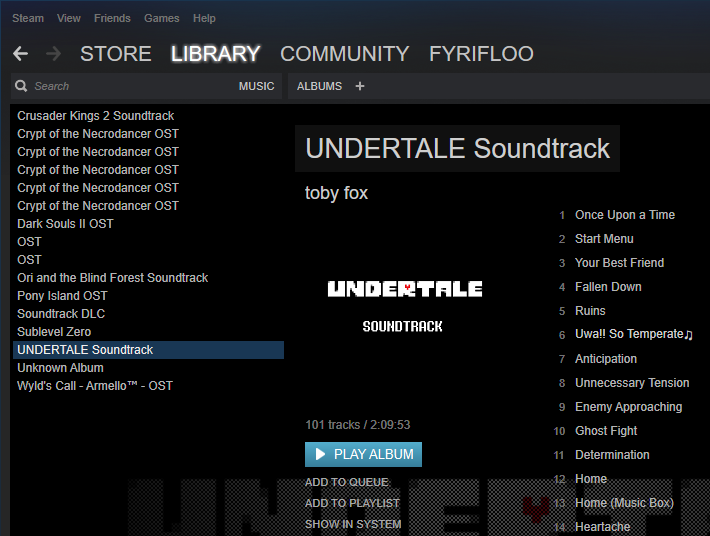Play track 5 Ruins
The height and width of the screenshot is (536, 710).
pos(590,311)
